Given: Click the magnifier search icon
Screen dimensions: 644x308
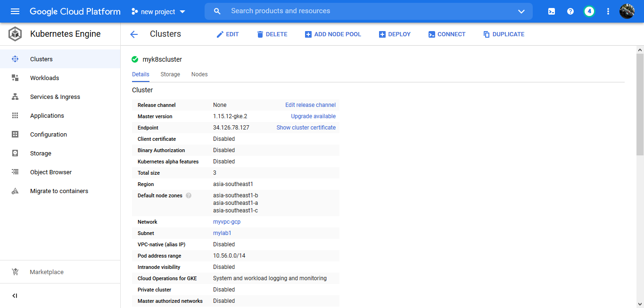Looking at the screenshot, I should (x=217, y=11).
